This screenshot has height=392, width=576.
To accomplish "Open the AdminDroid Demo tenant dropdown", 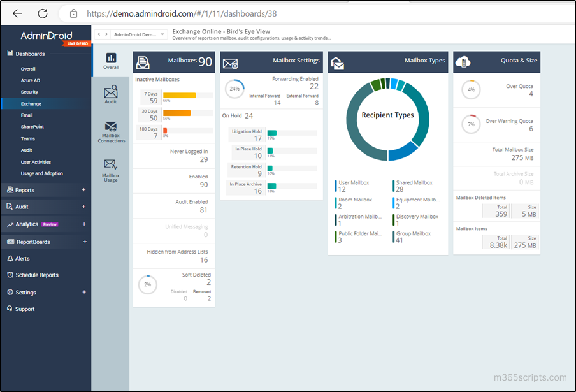I will point(139,34).
